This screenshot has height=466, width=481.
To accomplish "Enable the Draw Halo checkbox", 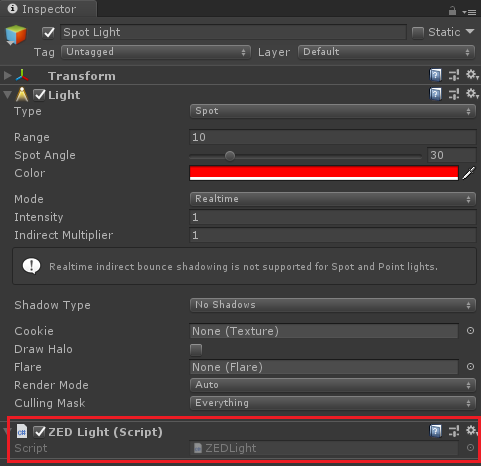I will [196, 350].
